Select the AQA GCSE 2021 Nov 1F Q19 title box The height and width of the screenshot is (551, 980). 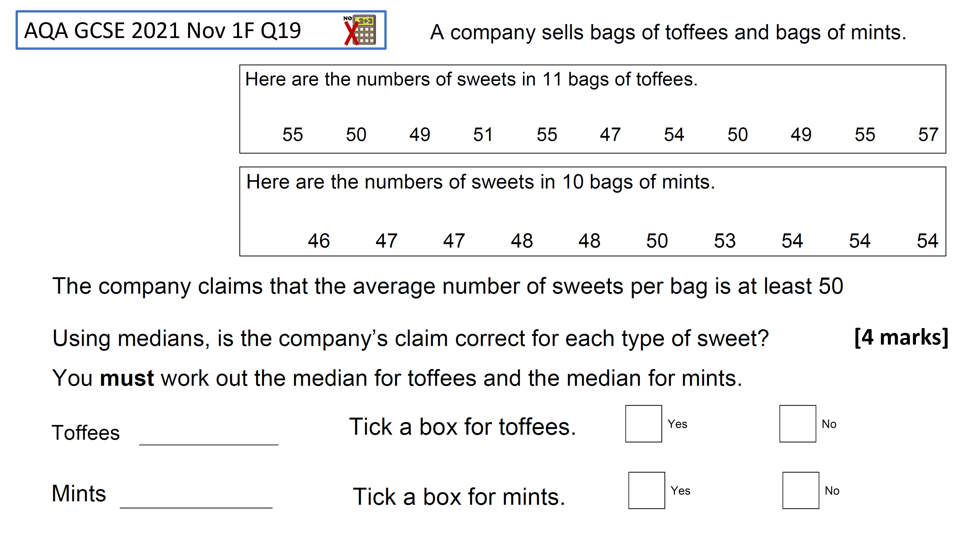[201, 30]
